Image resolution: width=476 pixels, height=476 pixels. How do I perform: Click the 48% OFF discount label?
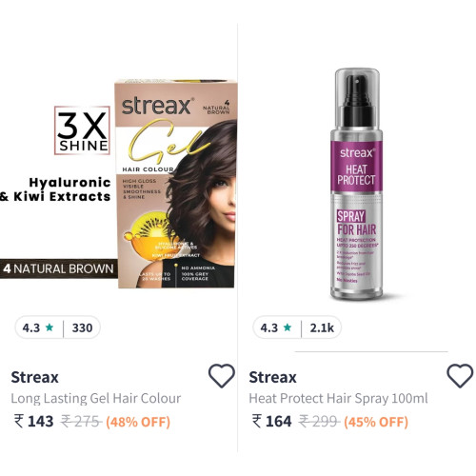pyautogui.click(x=138, y=422)
